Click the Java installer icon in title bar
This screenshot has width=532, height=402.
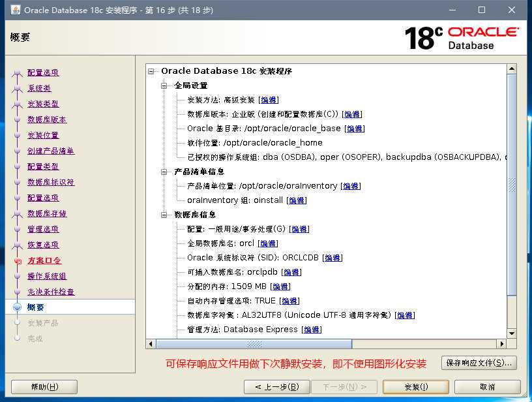pyautogui.click(x=15, y=10)
